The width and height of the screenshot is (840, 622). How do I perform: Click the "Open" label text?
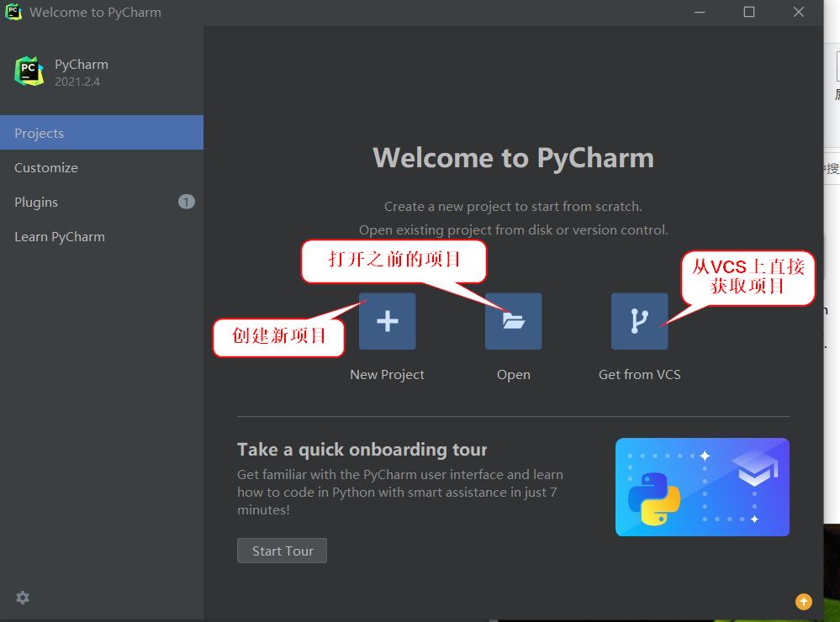pyautogui.click(x=513, y=375)
